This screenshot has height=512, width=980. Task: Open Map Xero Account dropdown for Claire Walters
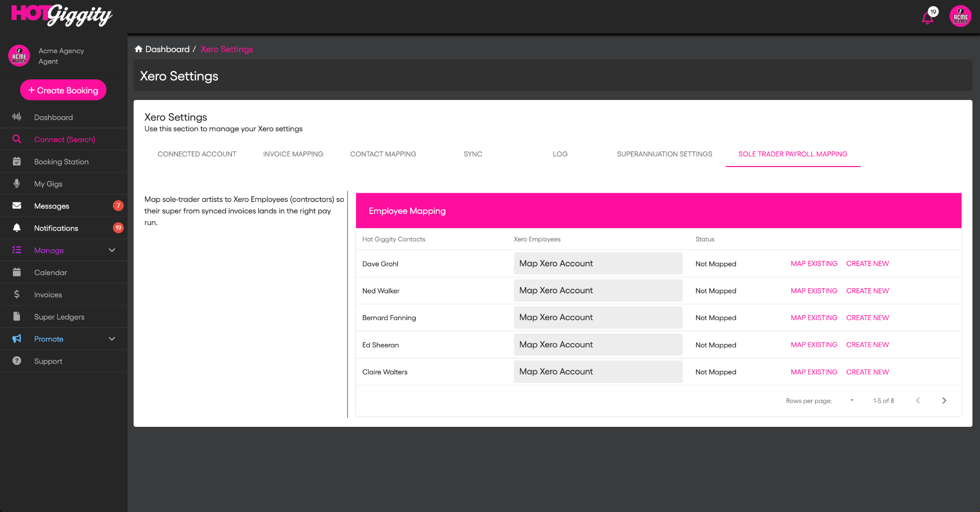point(598,371)
